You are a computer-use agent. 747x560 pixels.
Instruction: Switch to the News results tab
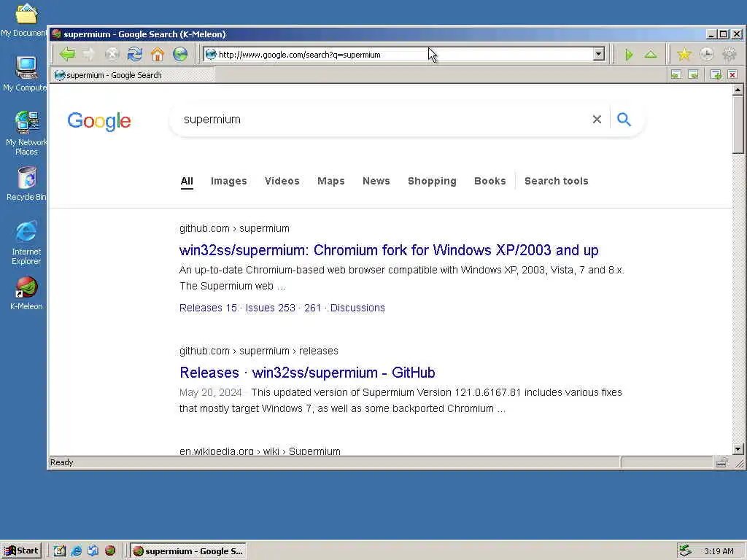376,181
